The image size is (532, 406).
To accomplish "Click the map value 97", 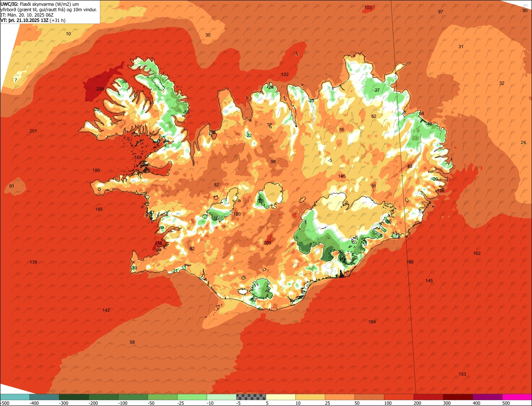I will tap(441, 12).
